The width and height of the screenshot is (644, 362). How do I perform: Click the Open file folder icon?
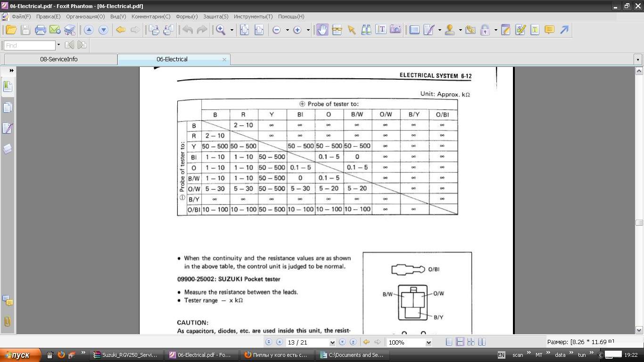tap(11, 30)
